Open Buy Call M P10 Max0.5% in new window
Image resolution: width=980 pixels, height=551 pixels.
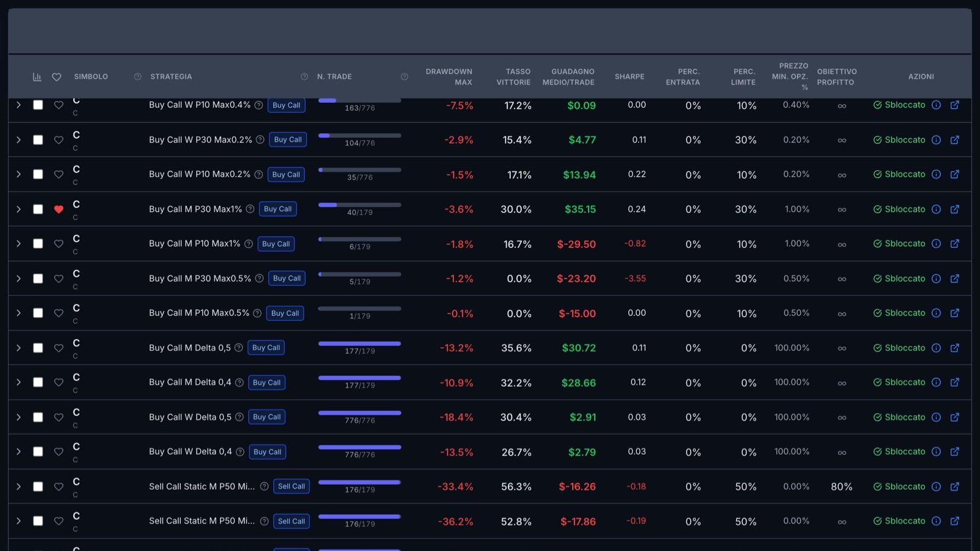pos(954,313)
